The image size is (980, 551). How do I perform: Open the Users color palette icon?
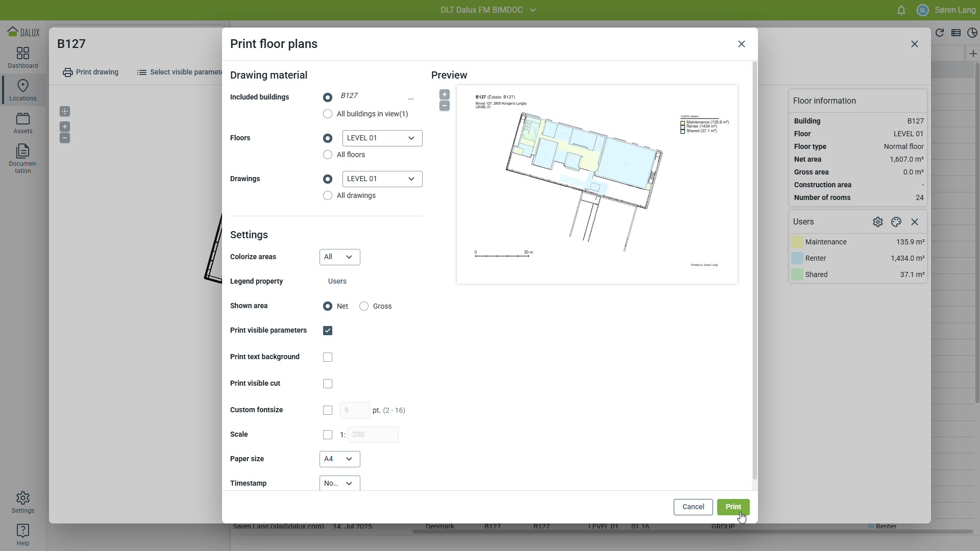click(x=896, y=222)
